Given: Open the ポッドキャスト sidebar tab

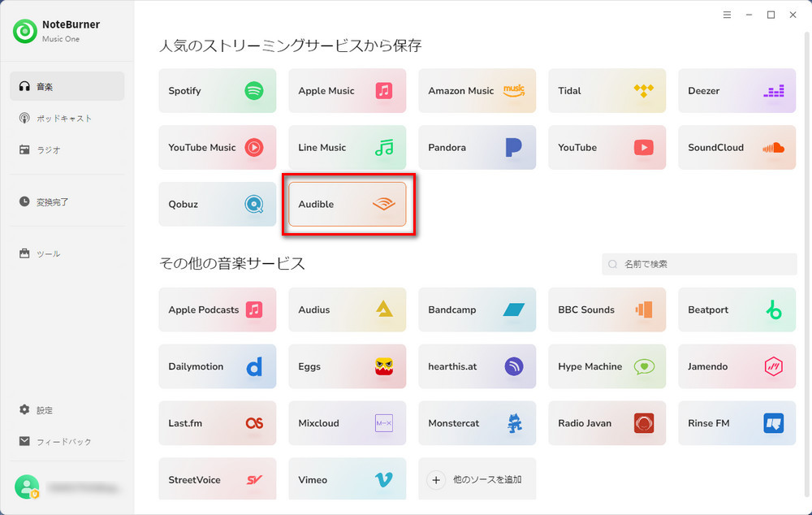Looking at the screenshot, I should pyautogui.click(x=67, y=118).
